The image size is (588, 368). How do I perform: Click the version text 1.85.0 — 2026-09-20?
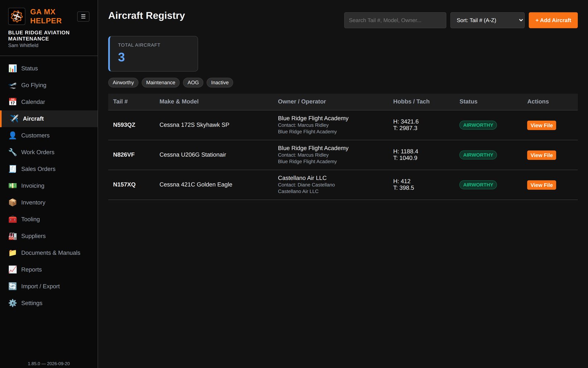[x=49, y=364]
